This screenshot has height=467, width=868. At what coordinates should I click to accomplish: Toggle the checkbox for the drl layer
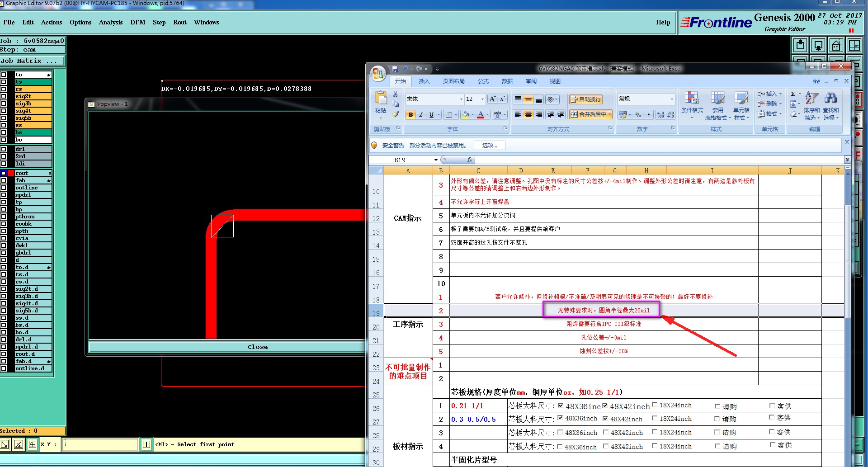coord(4,149)
